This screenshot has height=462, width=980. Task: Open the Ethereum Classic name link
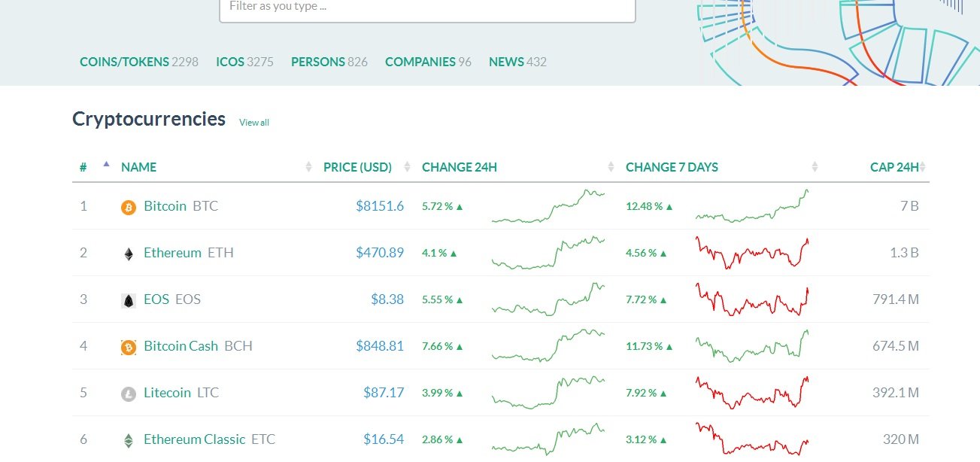(x=194, y=439)
